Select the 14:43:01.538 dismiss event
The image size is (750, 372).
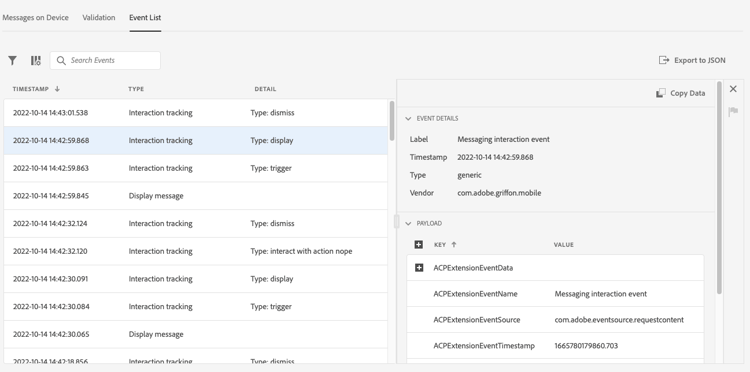(196, 113)
